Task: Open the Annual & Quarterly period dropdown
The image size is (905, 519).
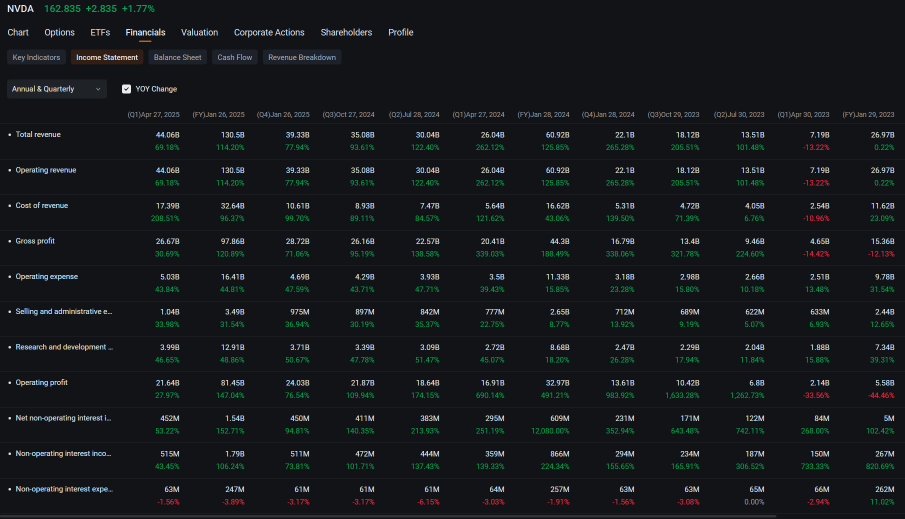Action: coord(57,89)
